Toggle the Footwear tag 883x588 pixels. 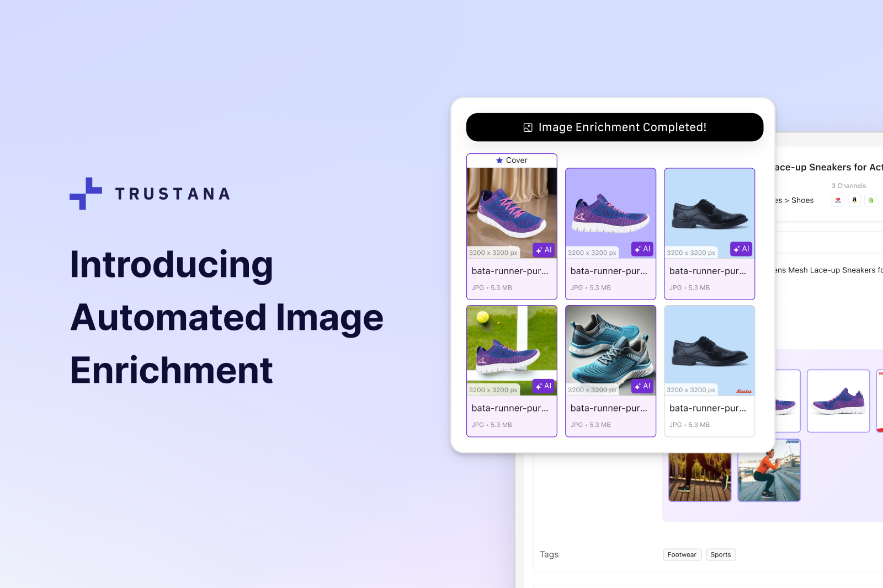click(x=682, y=554)
